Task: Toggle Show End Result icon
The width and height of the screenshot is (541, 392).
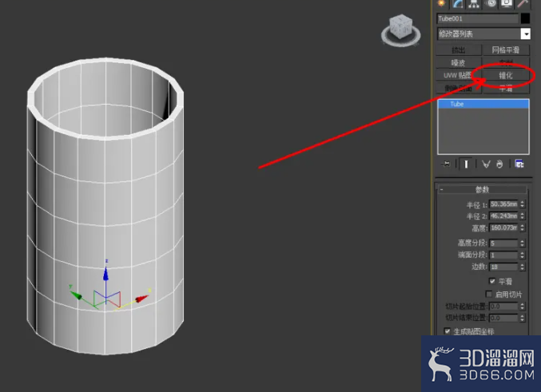Action: [x=466, y=164]
